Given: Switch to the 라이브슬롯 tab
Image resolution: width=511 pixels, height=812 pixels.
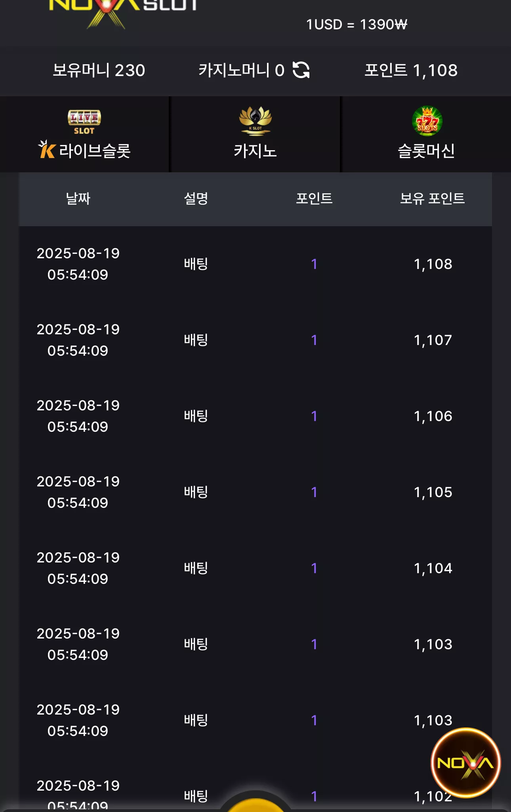Looking at the screenshot, I should [84, 134].
